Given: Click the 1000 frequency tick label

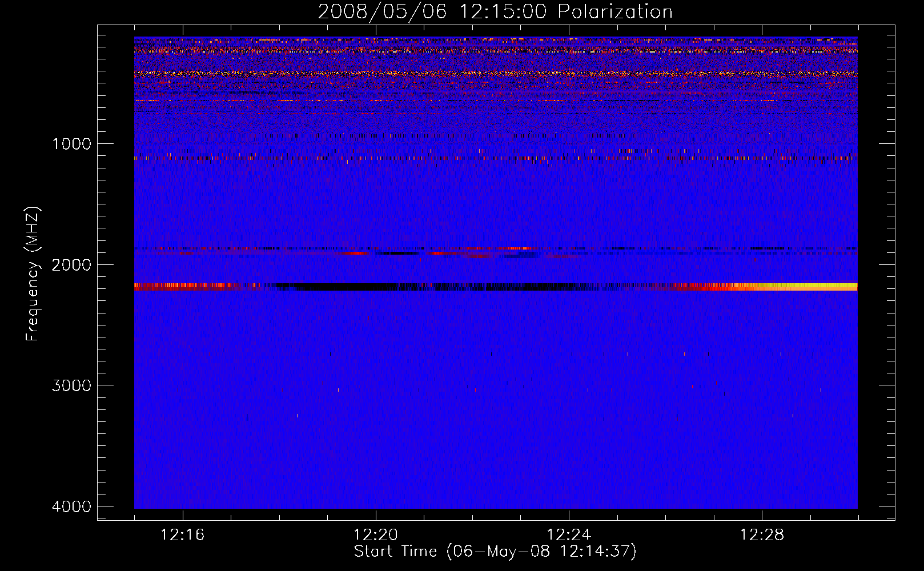Looking at the screenshot, I should 71,144.
